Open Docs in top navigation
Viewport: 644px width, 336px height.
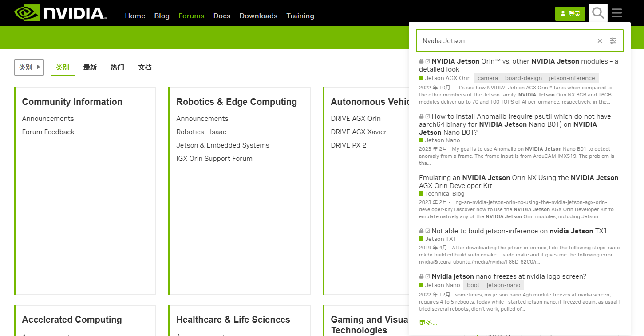click(x=222, y=16)
